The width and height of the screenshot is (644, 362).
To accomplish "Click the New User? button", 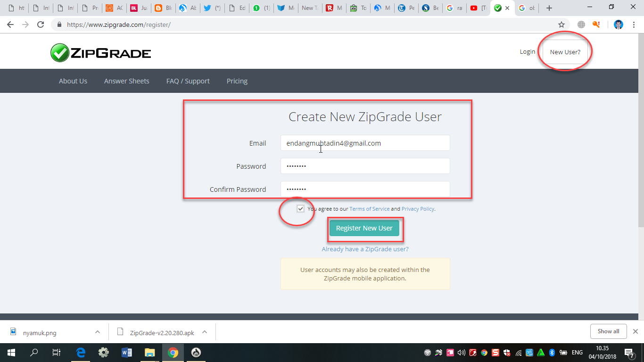I will pyautogui.click(x=565, y=52).
